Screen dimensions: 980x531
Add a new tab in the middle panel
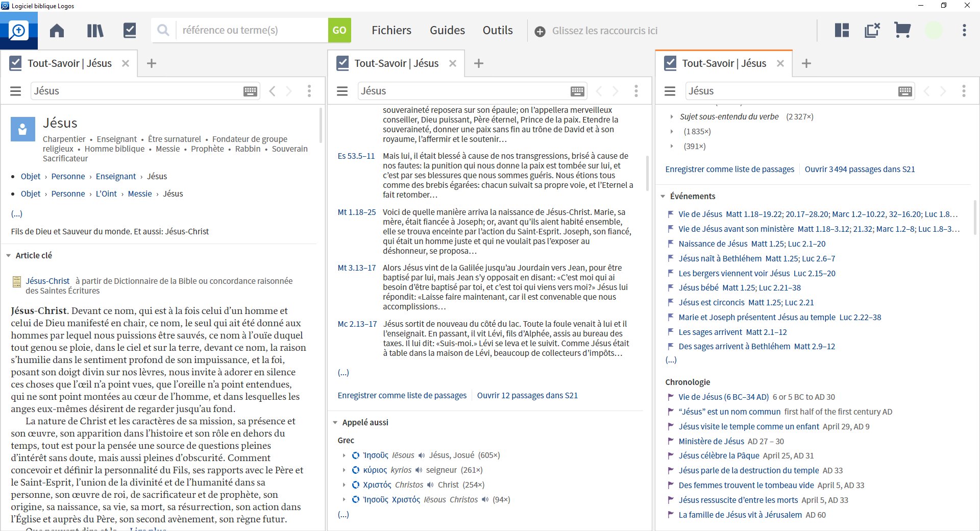pyautogui.click(x=478, y=63)
